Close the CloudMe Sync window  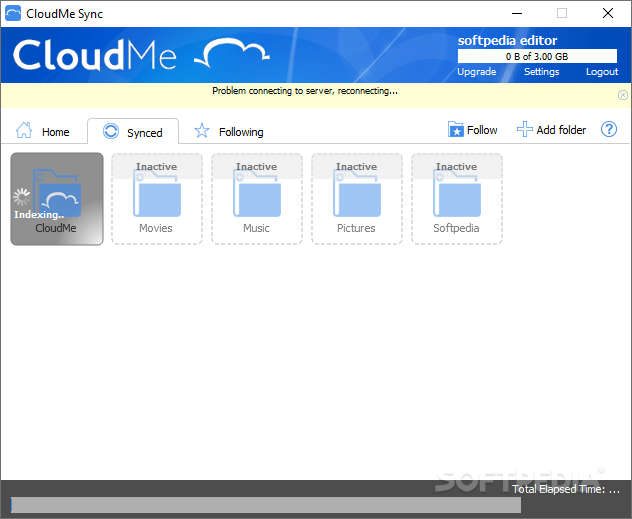click(x=608, y=13)
